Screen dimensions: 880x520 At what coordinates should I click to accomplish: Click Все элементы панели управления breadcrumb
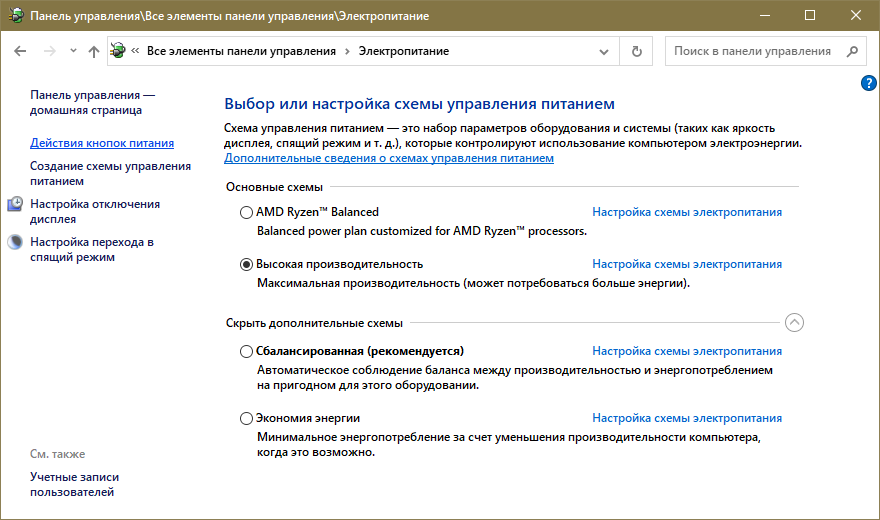pyautogui.click(x=240, y=51)
